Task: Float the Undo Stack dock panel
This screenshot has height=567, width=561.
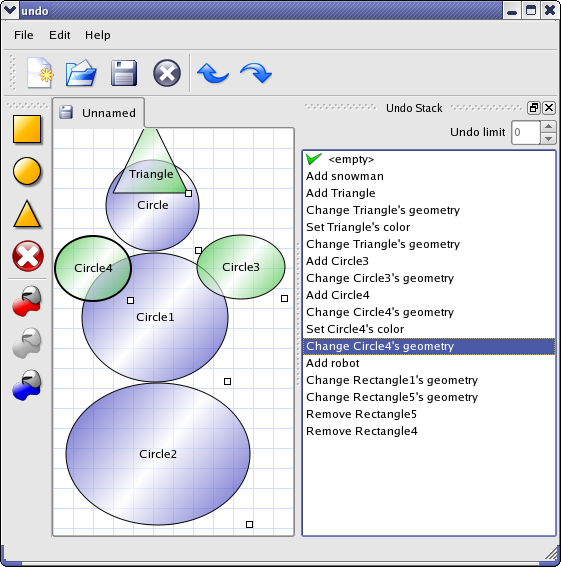Action: click(x=534, y=108)
